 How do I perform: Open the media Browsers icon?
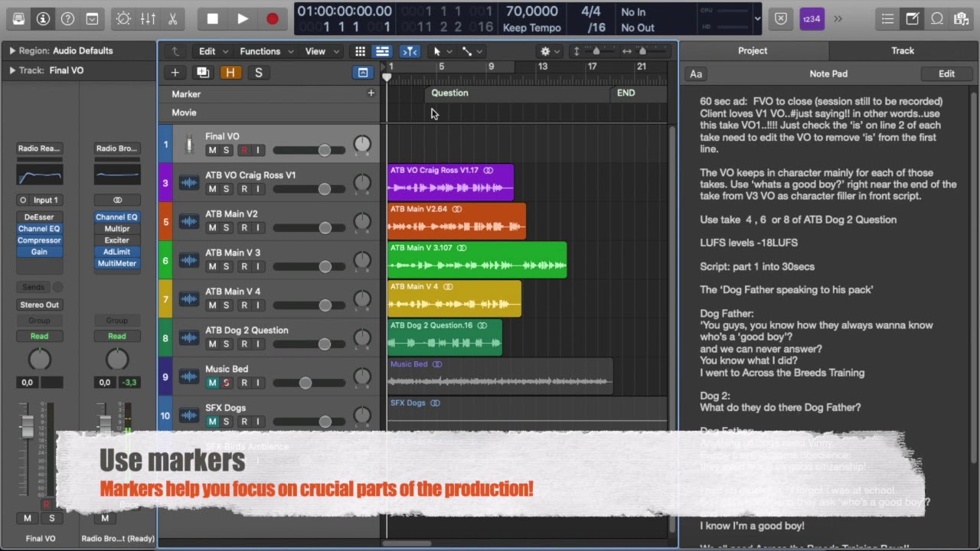coord(962,19)
